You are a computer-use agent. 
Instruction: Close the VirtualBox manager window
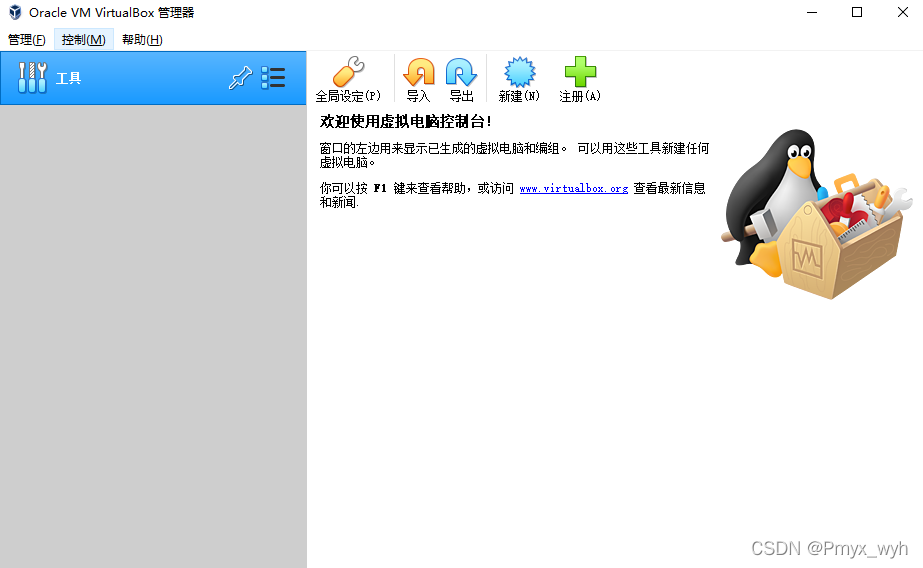tap(902, 12)
